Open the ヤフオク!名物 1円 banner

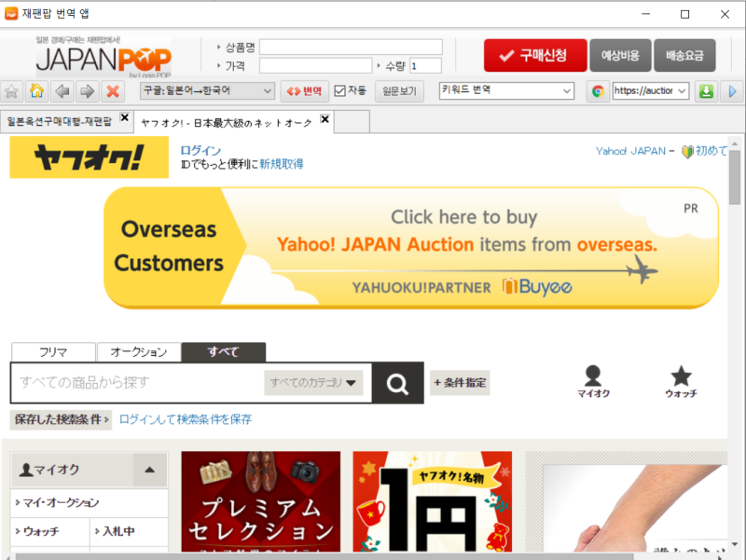click(433, 501)
